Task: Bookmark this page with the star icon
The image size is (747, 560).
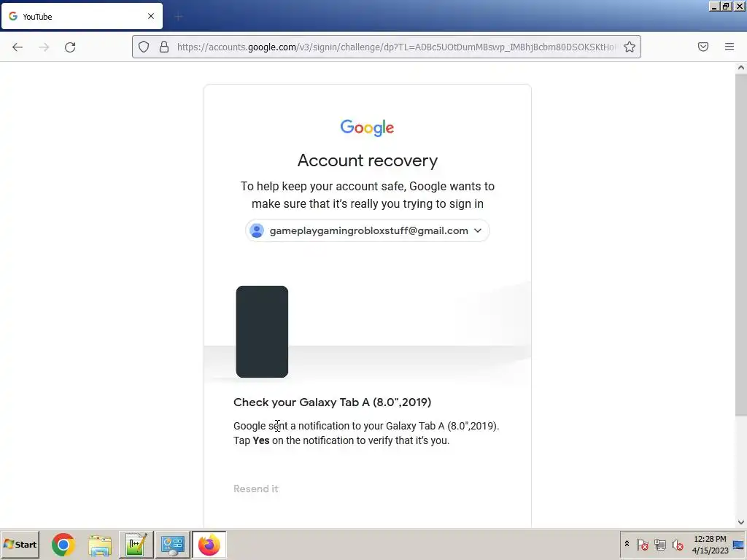Action: (x=630, y=47)
